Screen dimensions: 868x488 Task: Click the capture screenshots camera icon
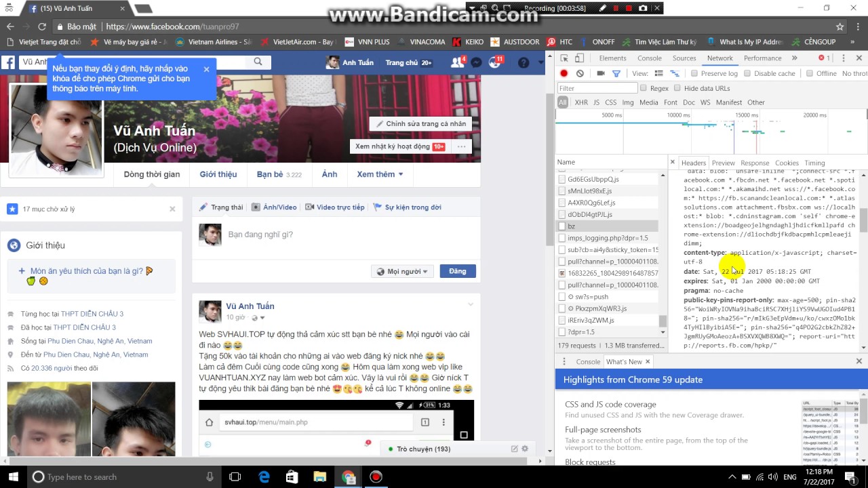[x=600, y=73]
